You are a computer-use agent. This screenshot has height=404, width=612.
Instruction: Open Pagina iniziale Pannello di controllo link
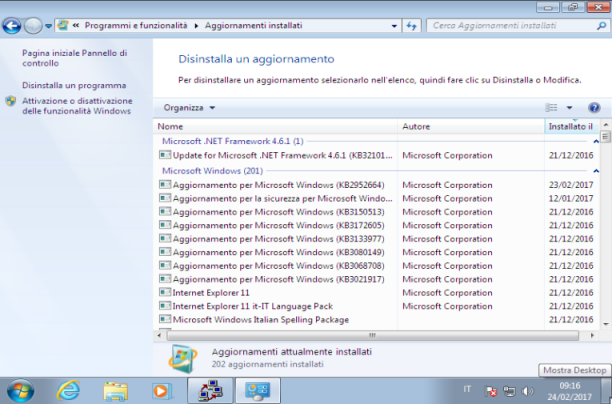pyautogui.click(x=75, y=58)
